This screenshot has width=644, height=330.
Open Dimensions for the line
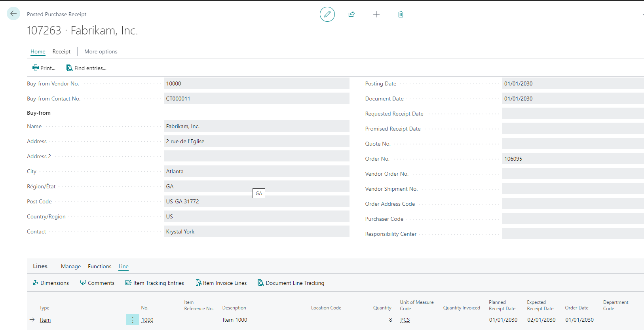coord(51,283)
